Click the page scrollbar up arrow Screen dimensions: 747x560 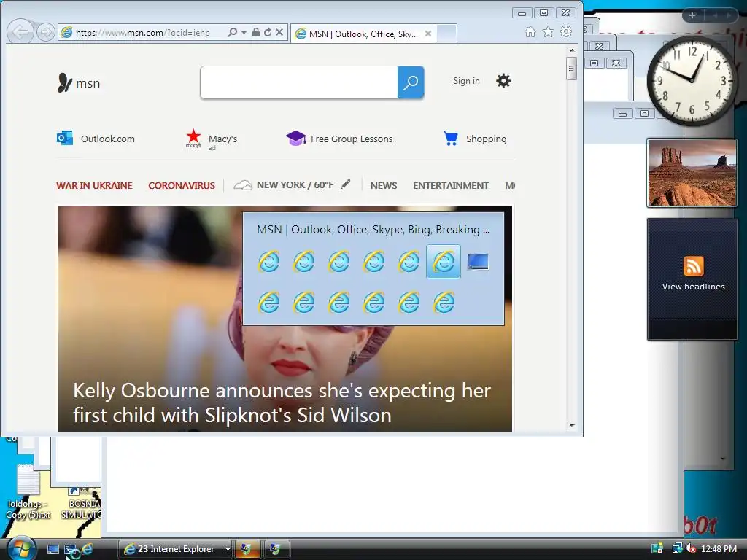coord(572,50)
